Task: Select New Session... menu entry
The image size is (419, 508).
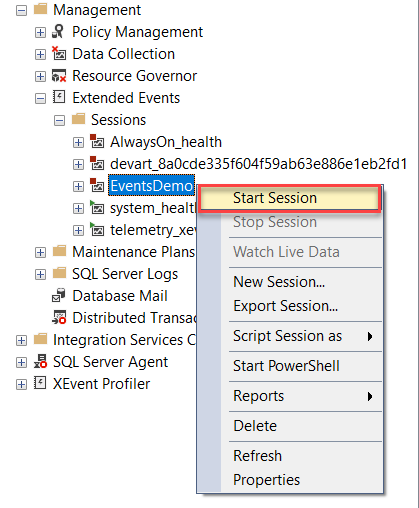Action: [279, 282]
